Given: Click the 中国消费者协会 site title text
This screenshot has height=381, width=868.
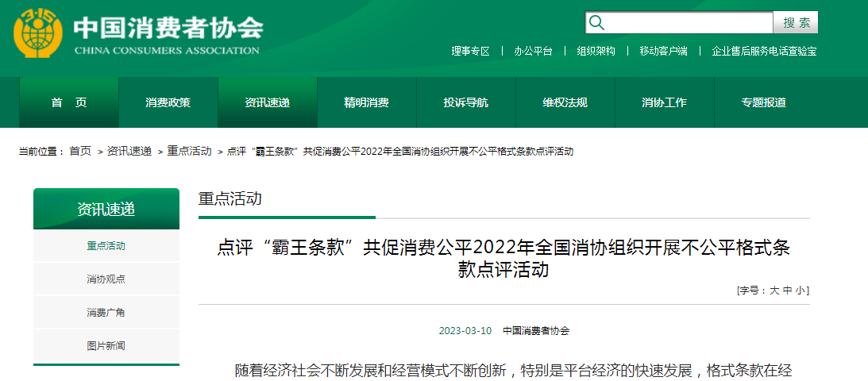Looking at the screenshot, I should click(x=168, y=28).
